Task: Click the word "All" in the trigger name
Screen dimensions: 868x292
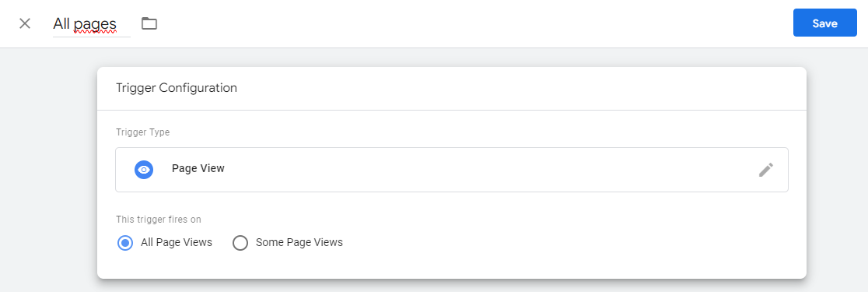Action: coord(61,24)
